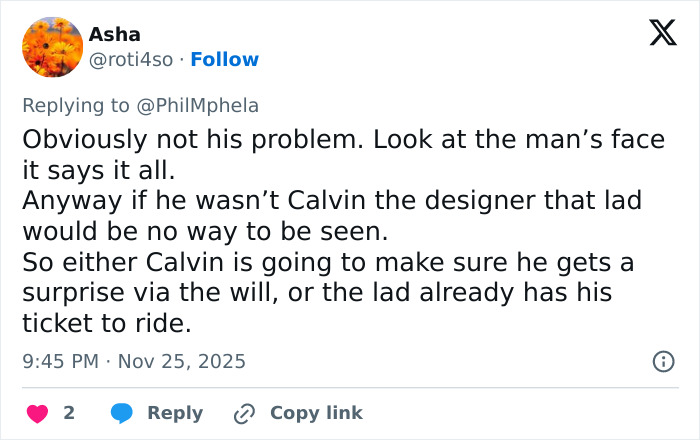Click the 'ticket to ride.' closing line
The height and width of the screenshot is (440, 700).
pyautogui.click(x=102, y=324)
